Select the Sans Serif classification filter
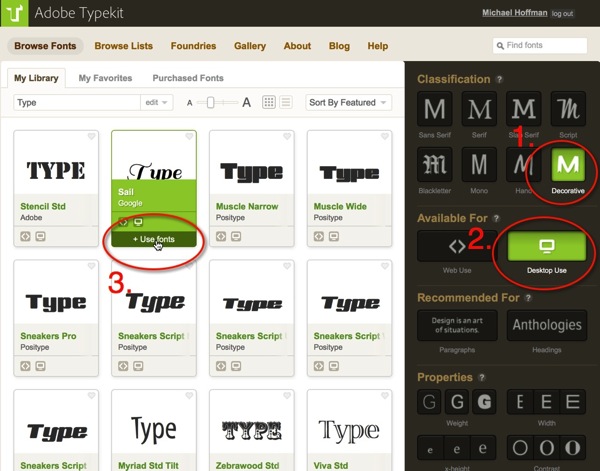Viewport: 600px width, 471px height. pyautogui.click(x=435, y=109)
